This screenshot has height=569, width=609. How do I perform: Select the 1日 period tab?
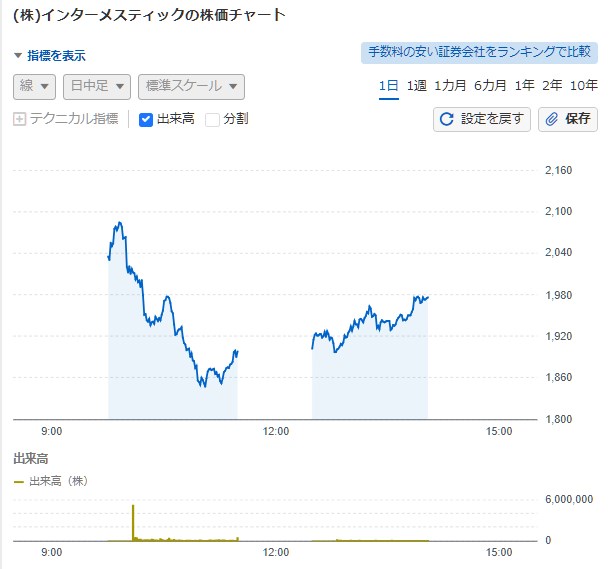coord(388,85)
